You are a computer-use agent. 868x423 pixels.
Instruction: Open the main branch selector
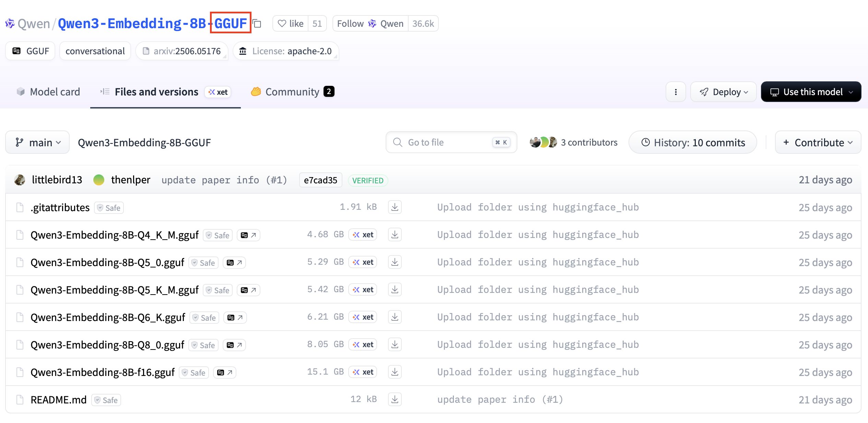click(37, 142)
